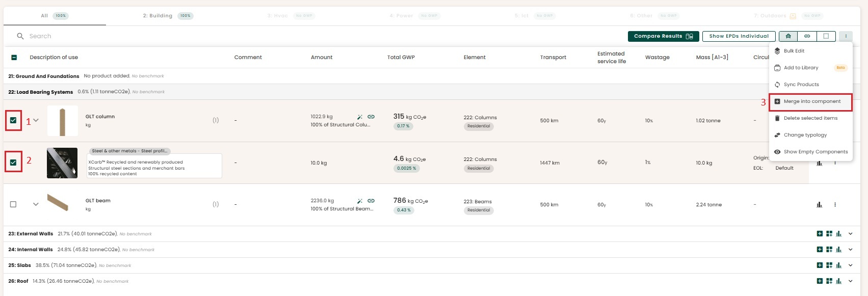
Task: Click the dashed selection square toolbar icon
Action: pos(826,36)
